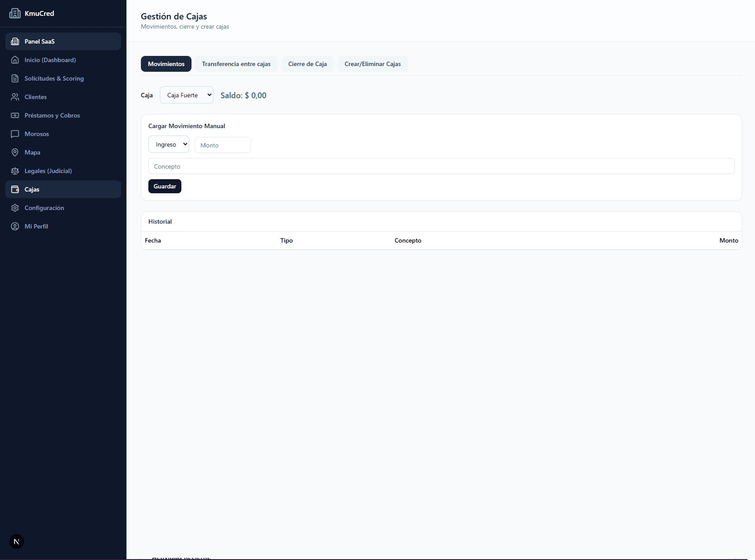Switch to Transferencia entre cajas tab

coord(236,64)
